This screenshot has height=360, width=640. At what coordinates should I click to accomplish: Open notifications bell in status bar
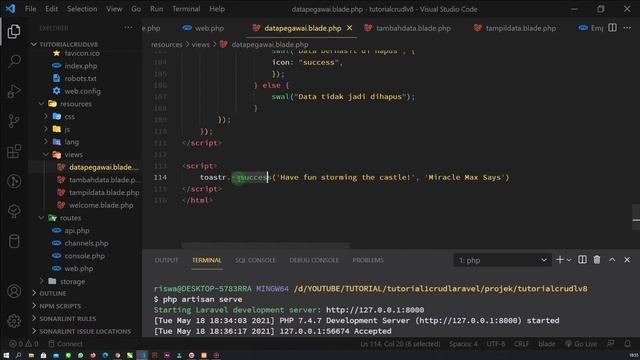[x=627, y=344]
